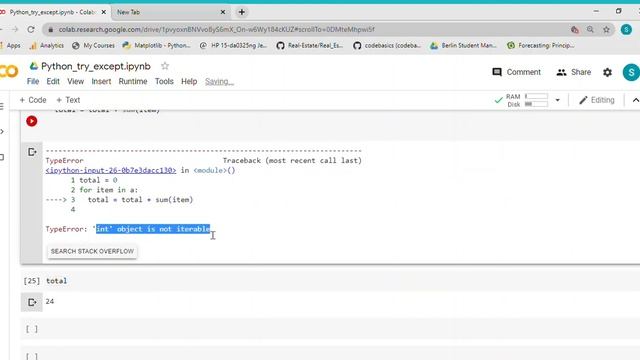640x360 pixels.
Task: Click the error output toggle icon beside the traceback
Action: 32,152
